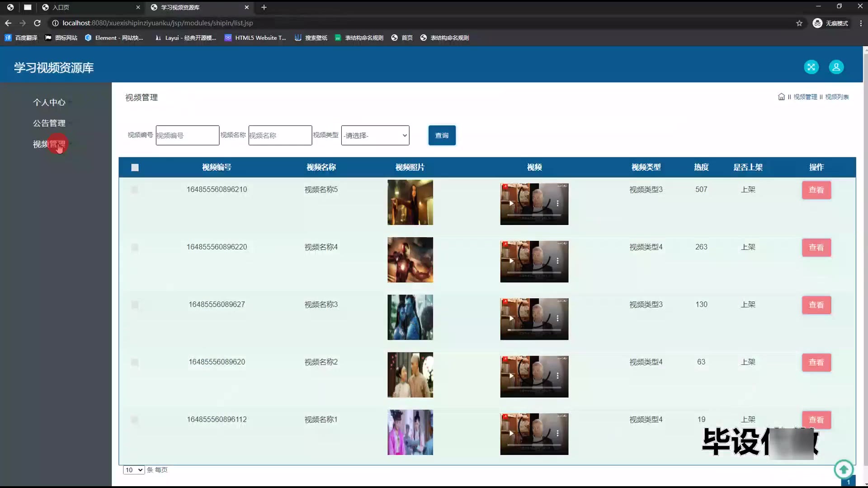868x488 pixels.
Task: Go back using browser back arrow
Action: 8,23
